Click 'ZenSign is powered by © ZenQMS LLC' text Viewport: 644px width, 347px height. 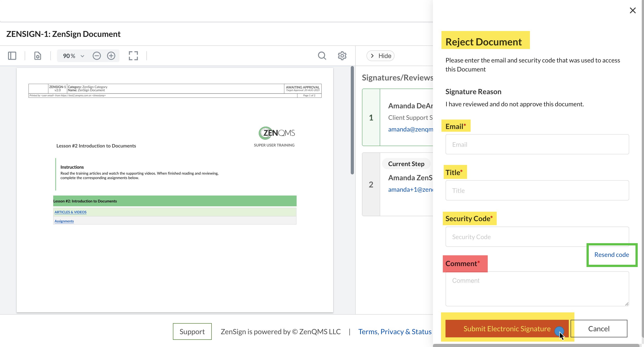pos(280,331)
